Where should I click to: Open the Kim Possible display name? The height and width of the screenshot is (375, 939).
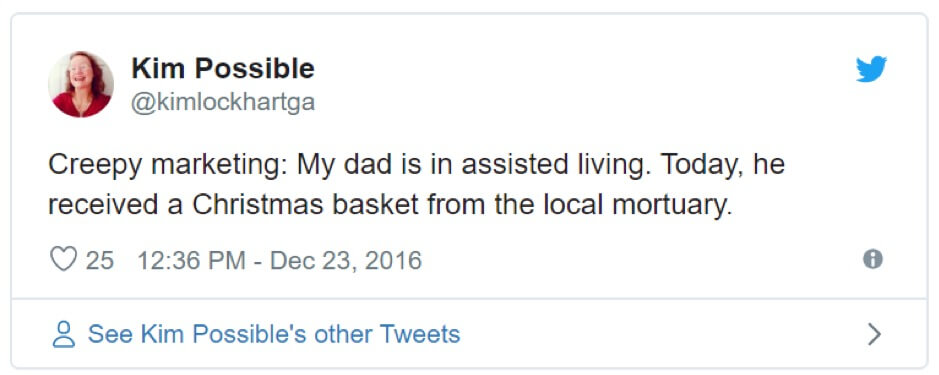click(223, 68)
